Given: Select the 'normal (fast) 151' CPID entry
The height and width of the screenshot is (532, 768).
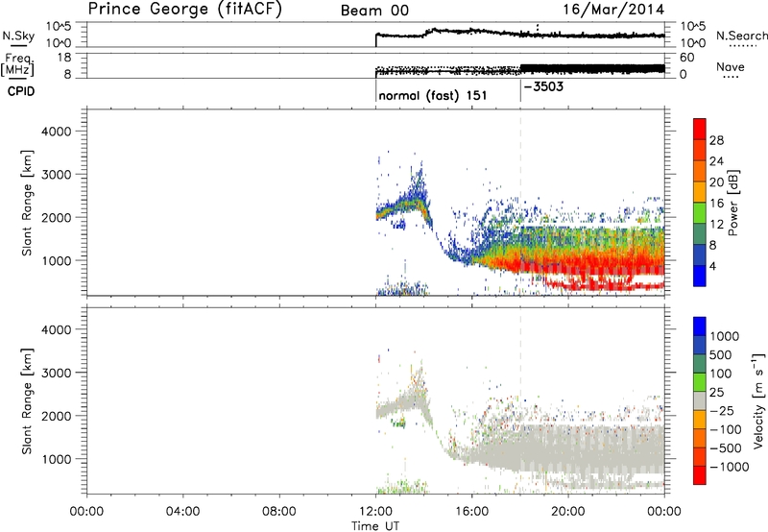Looking at the screenshot, I should 433,95.
